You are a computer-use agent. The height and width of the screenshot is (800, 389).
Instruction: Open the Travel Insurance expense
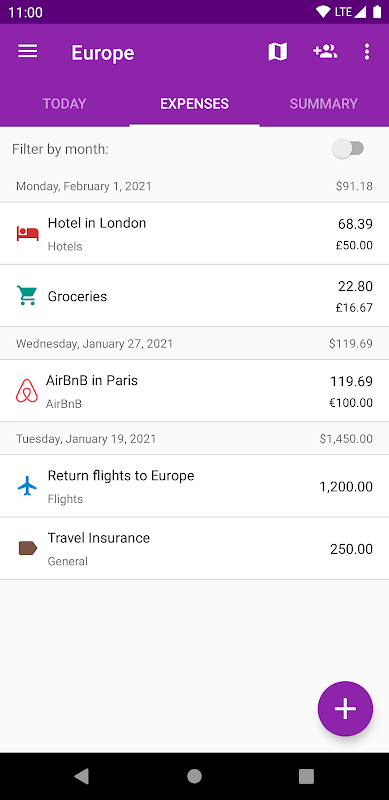[x=194, y=548]
